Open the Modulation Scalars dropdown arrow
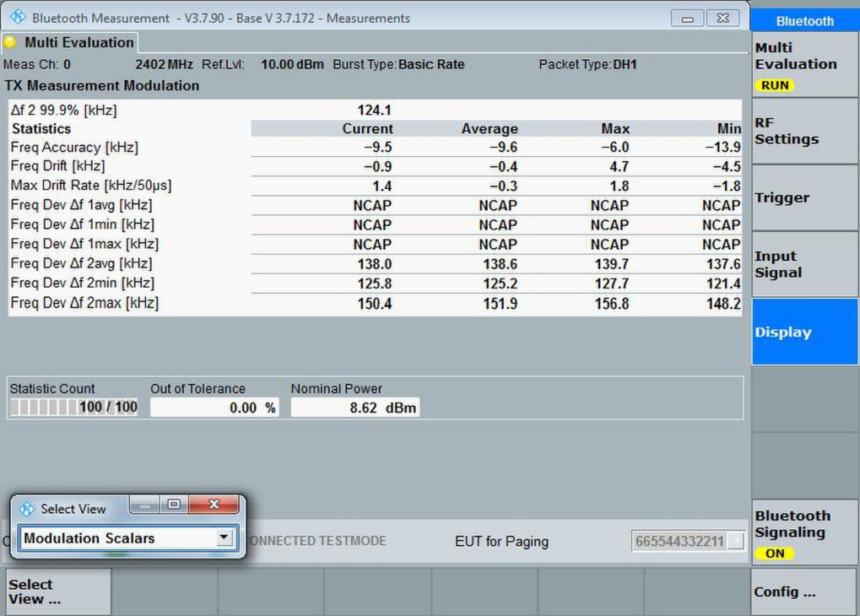860x616 pixels. pyautogui.click(x=224, y=537)
